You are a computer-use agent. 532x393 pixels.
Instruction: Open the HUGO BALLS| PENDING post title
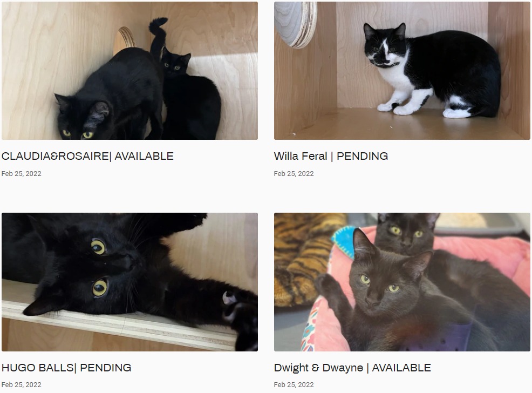tap(66, 368)
